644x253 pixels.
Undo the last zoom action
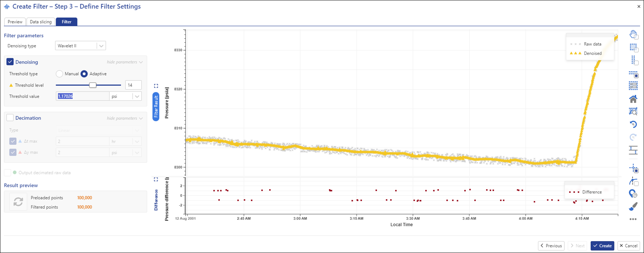point(633,124)
